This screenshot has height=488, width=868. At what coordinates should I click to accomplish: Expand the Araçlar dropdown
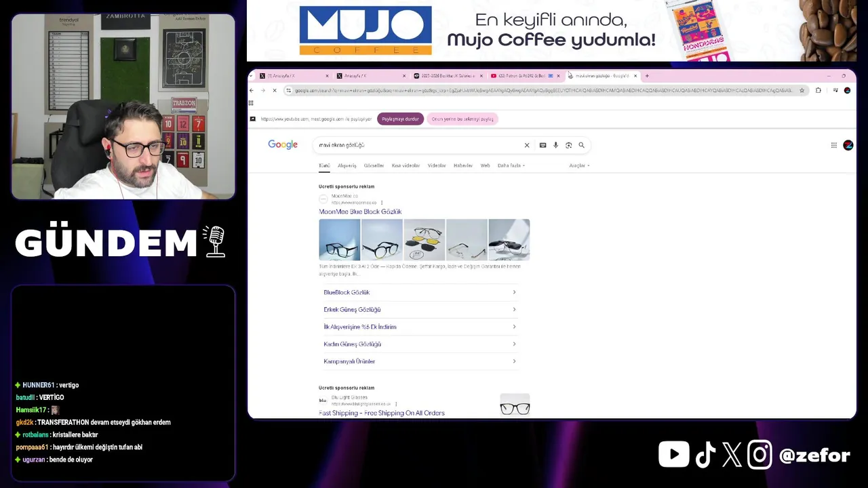pyautogui.click(x=579, y=165)
